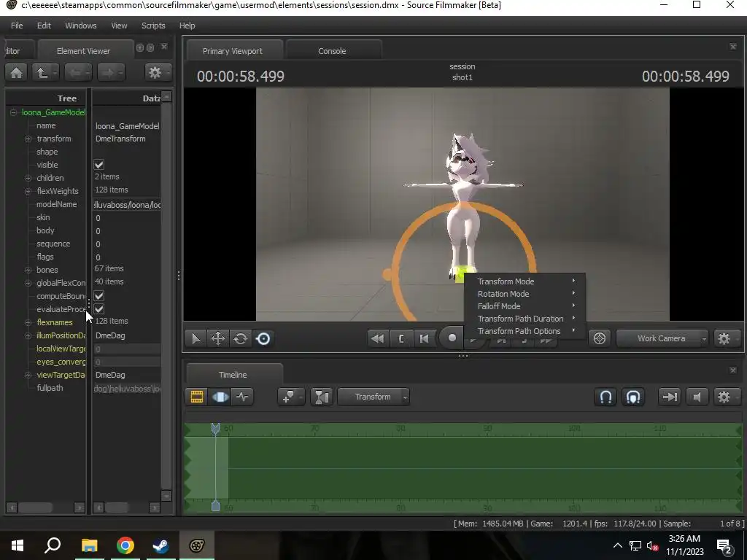The height and width of the screenshot is (560, 747).
Task: Open Transform Path Duration submenu
Action: [525, 319]
